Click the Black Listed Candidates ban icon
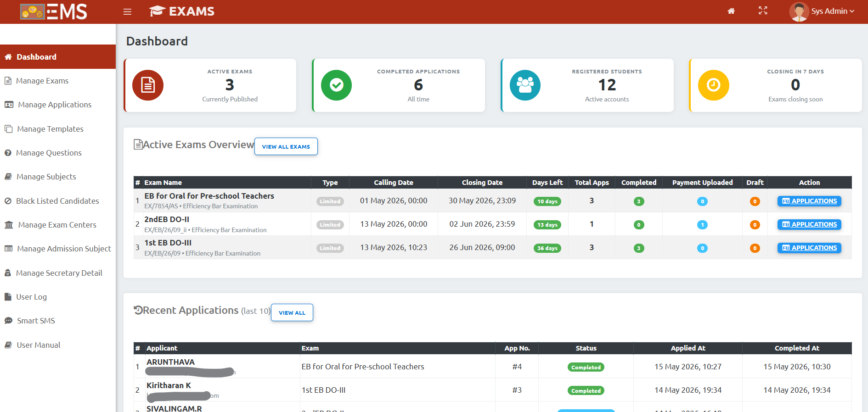The width and height of the screenshot is (868, 412). pos(8,201)
